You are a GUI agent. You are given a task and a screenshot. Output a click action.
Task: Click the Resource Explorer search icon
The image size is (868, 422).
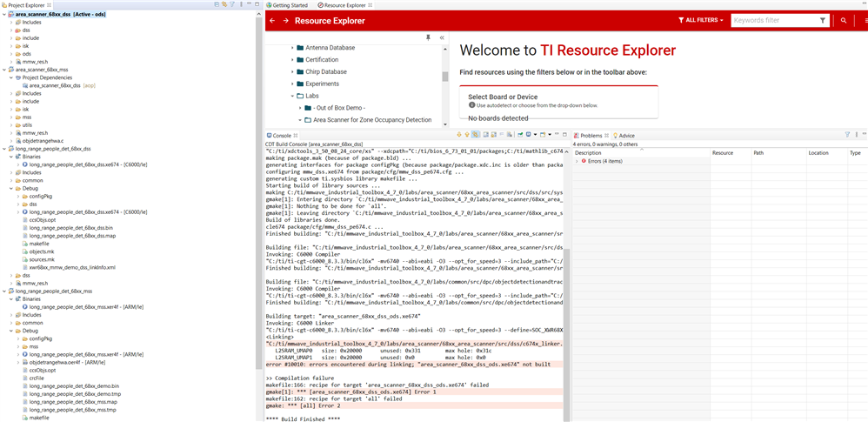click(844, 21)
